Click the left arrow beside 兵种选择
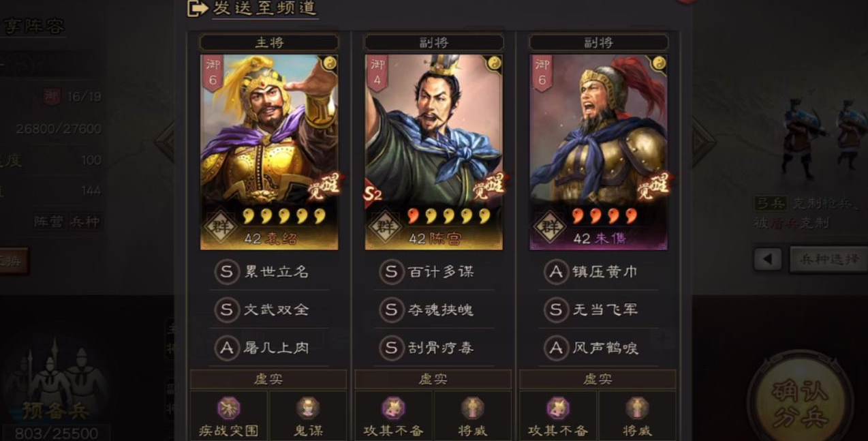Screen dimensions: 868x441 [768, 259]
